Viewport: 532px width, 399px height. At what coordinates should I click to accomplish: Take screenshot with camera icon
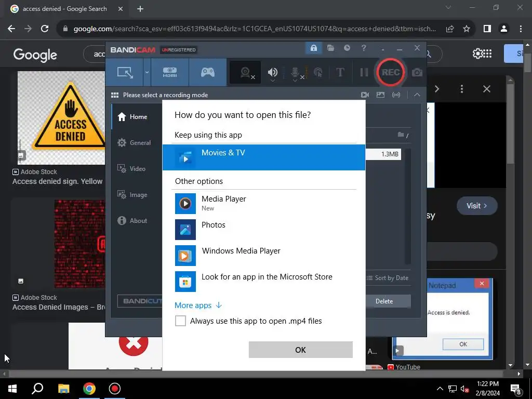pos(417,72)
